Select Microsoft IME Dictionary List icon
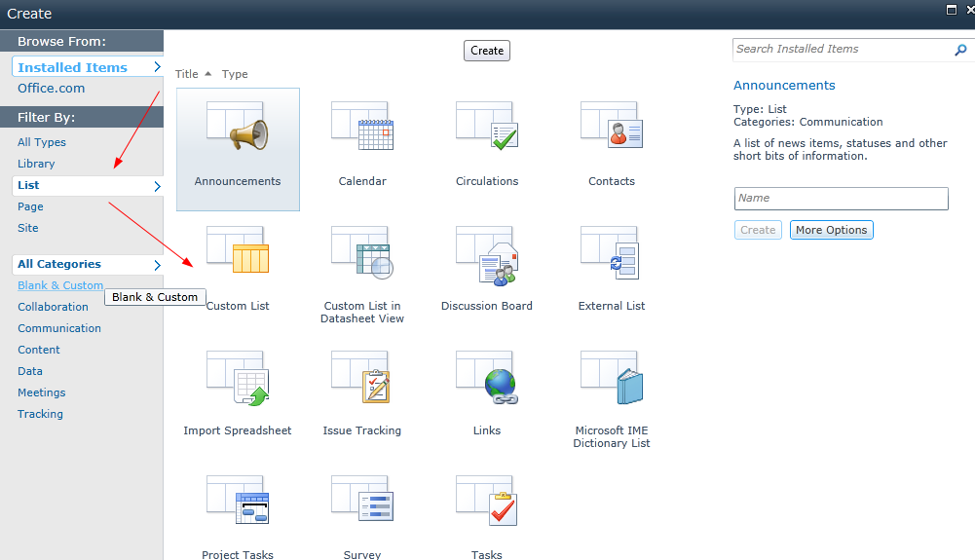The image size is (975, 560). point(612,378)
